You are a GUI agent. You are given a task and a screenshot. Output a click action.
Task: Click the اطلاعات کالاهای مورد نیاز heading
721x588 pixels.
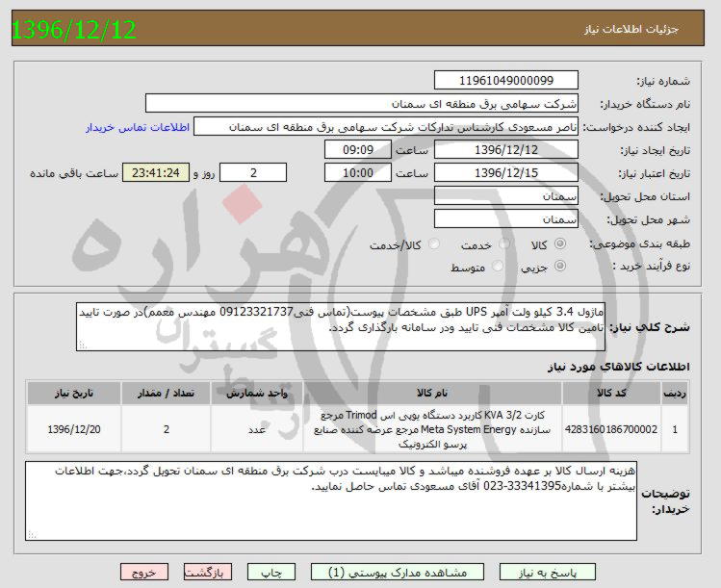[618, 367]
